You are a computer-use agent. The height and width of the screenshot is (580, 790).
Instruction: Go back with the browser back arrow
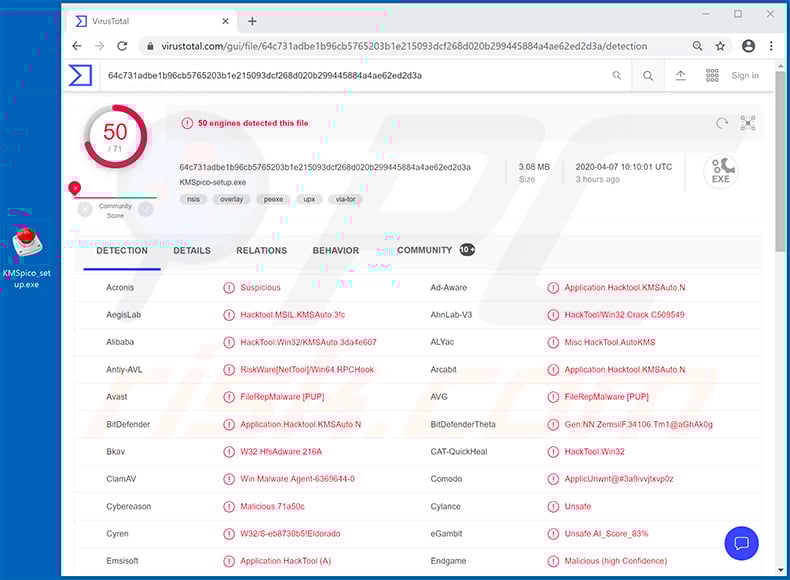(x=77, y=46)
